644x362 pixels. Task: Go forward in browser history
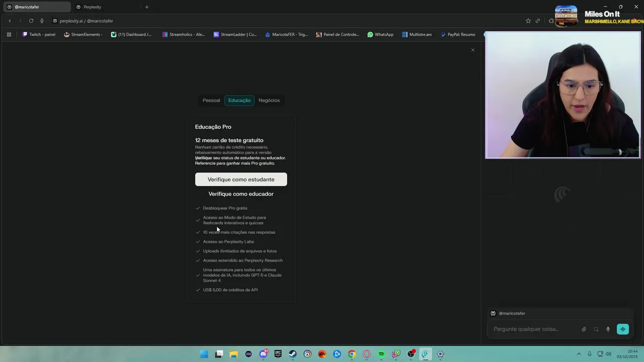click(20, 21)
